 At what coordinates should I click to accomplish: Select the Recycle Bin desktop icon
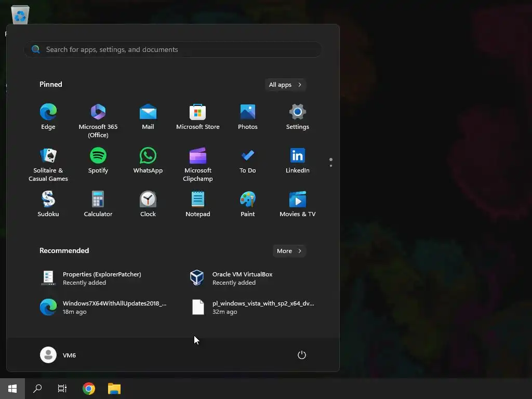click(x=20, y=15)
